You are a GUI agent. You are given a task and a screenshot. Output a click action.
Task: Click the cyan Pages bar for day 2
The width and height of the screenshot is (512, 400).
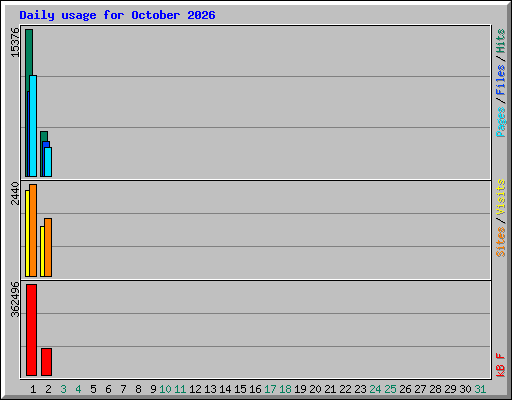pyautogui.click(x=48, y=162)
